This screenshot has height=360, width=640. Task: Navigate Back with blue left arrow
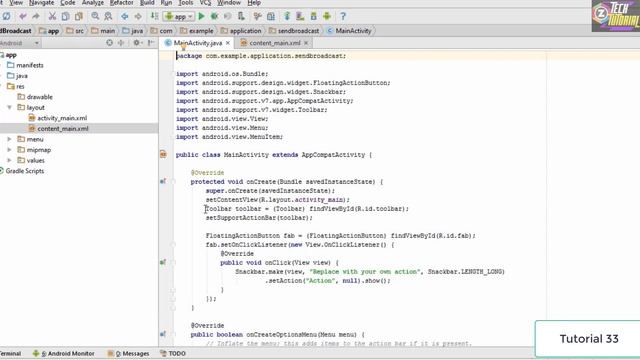[124, 16]
